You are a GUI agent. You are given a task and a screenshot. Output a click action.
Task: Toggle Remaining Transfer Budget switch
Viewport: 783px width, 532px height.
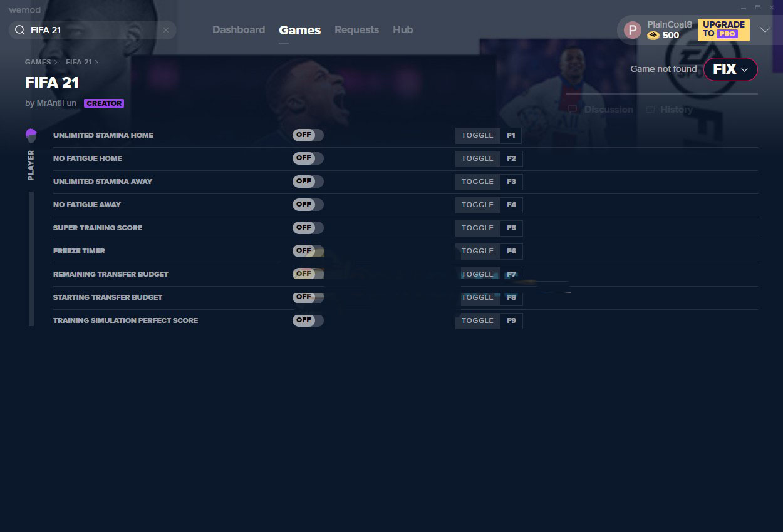(x=308, y=274)
